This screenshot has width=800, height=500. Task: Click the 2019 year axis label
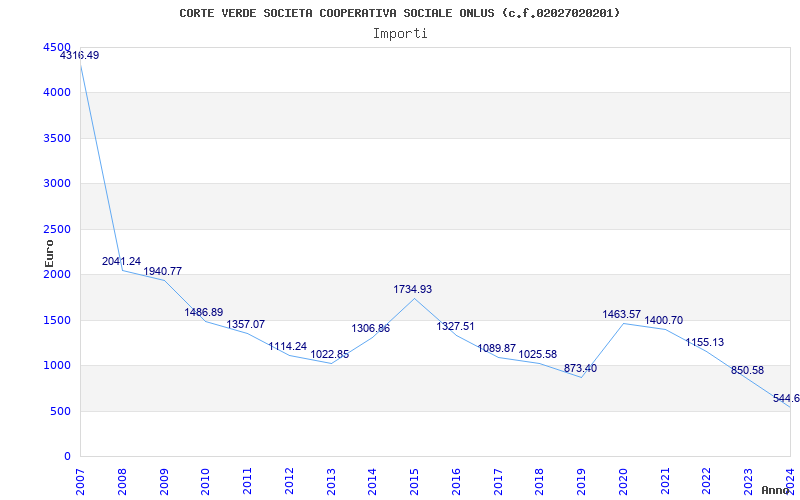pyautogui.click(x=581, y=482)
